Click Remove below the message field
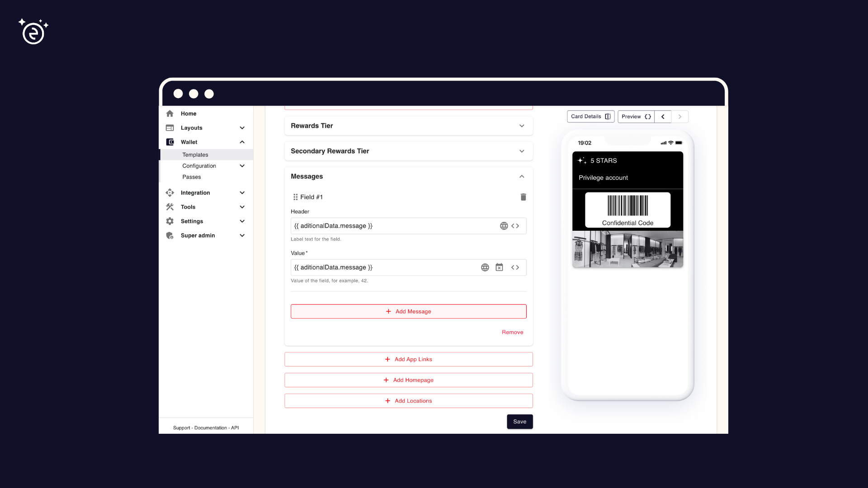The image size is (868, 488). point(512,332)
